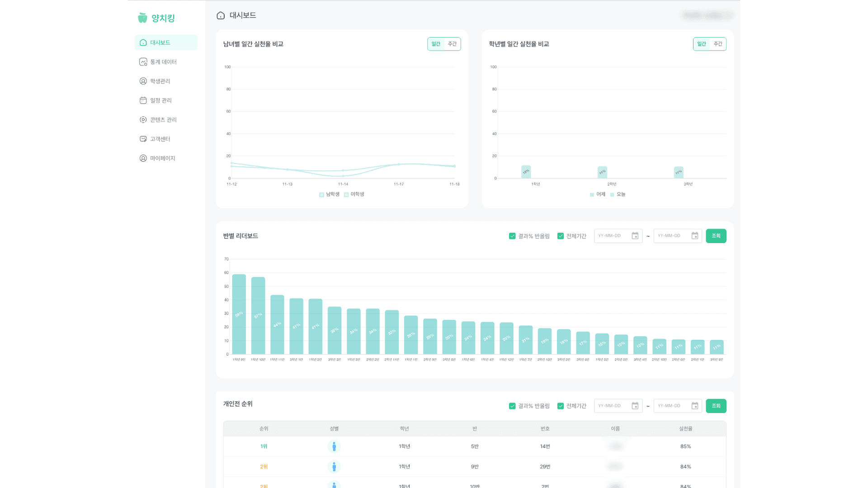Click the 양치킹 logo icon
The width and height of the screenshot is (868, 488).
point(142,18)
